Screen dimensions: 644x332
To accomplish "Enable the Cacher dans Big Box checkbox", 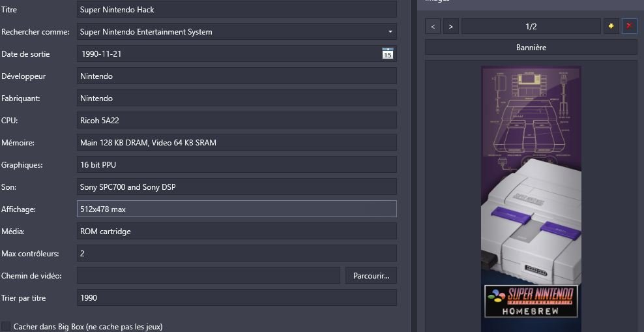I will click(x=7, y=326).
